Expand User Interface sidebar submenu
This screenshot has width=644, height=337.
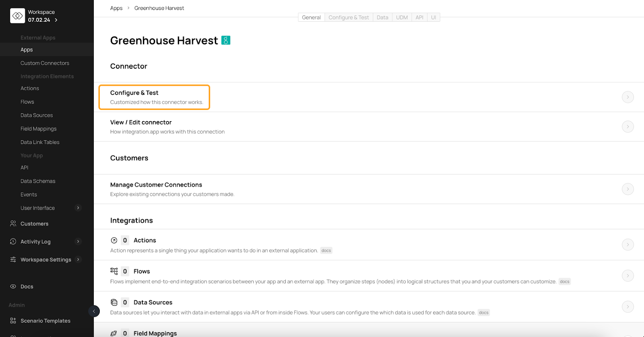coord(78,208)
